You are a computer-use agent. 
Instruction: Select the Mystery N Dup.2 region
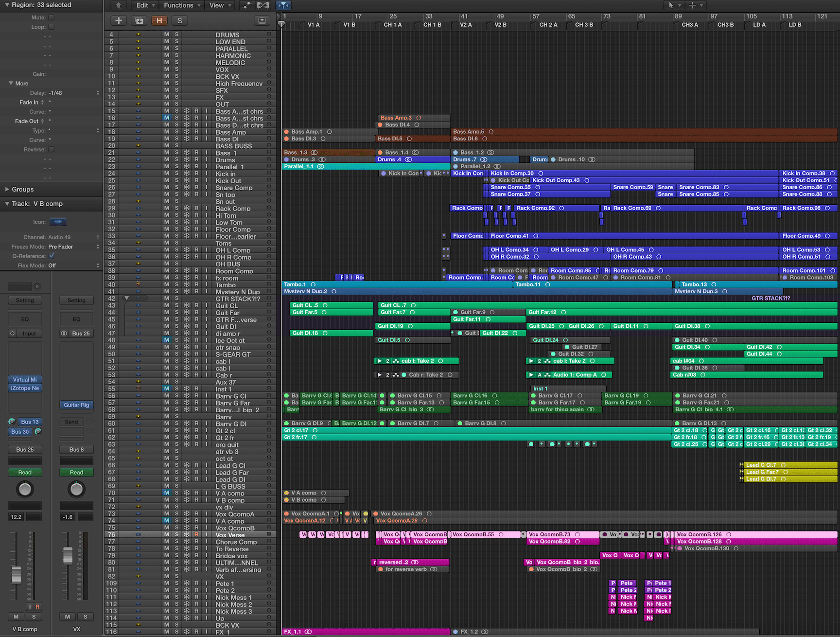(x=476, y=291)
